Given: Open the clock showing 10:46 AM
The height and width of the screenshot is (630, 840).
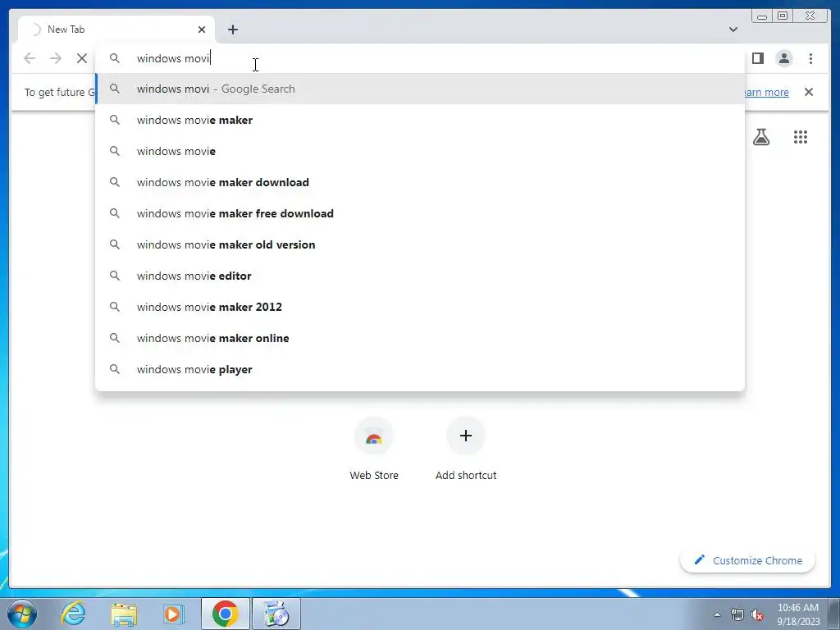Looking at the screenshot, I should [x=798, y=614].
